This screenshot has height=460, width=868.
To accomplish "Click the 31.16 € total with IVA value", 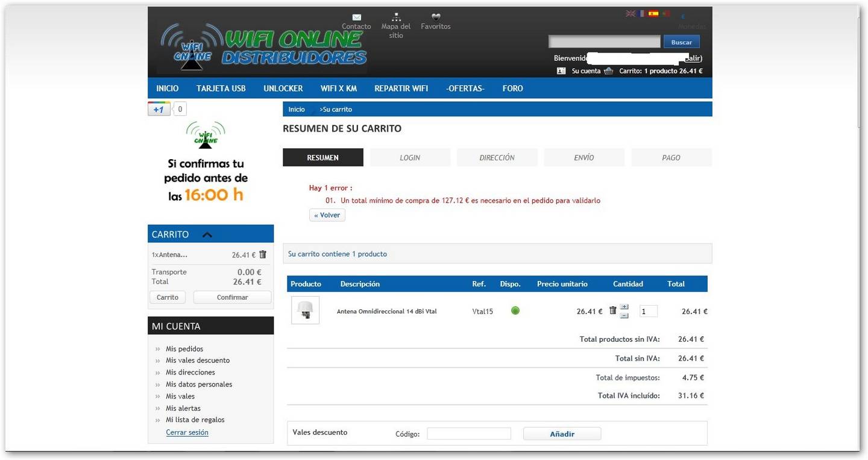I will 691,396.
